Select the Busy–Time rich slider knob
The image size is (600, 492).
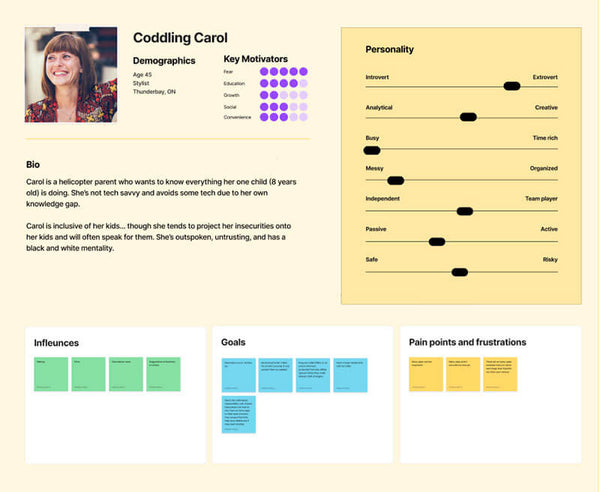click(x=372, y=149)
